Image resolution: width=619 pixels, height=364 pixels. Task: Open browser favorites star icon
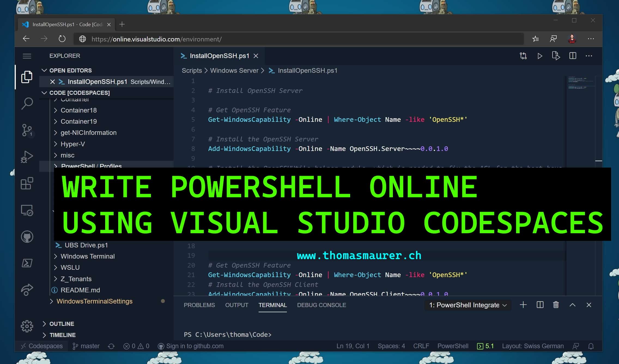point(535,39)
